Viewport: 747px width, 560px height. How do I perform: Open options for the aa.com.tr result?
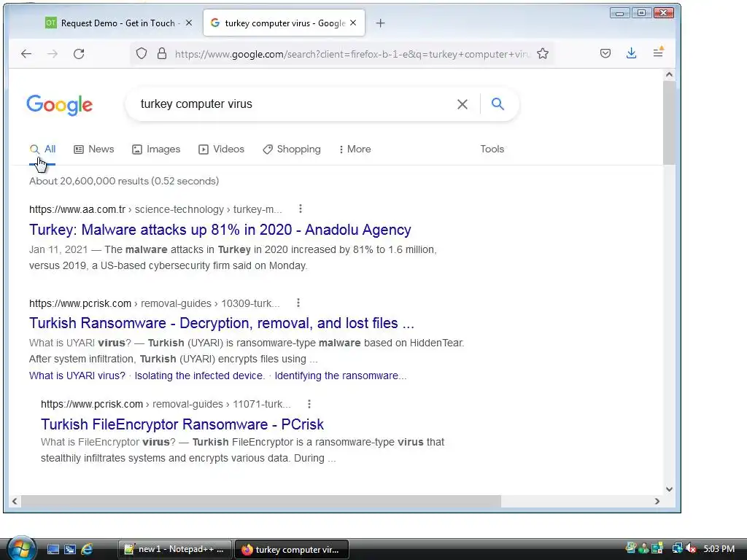click(300, 209)
